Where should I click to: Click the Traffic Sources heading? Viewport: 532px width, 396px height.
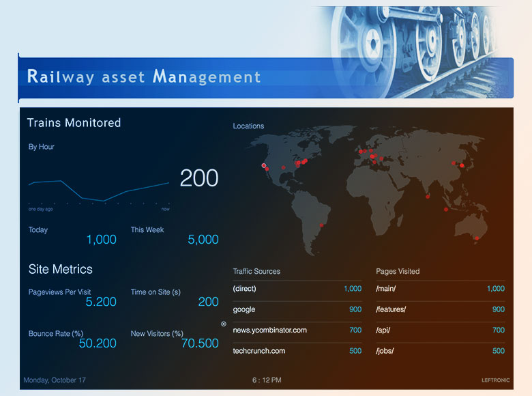256,271
